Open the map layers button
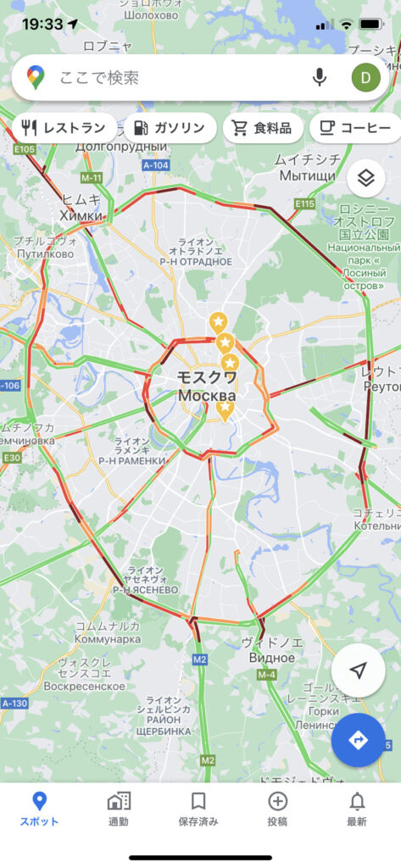401x868 pixels. (x=366, y=178)
